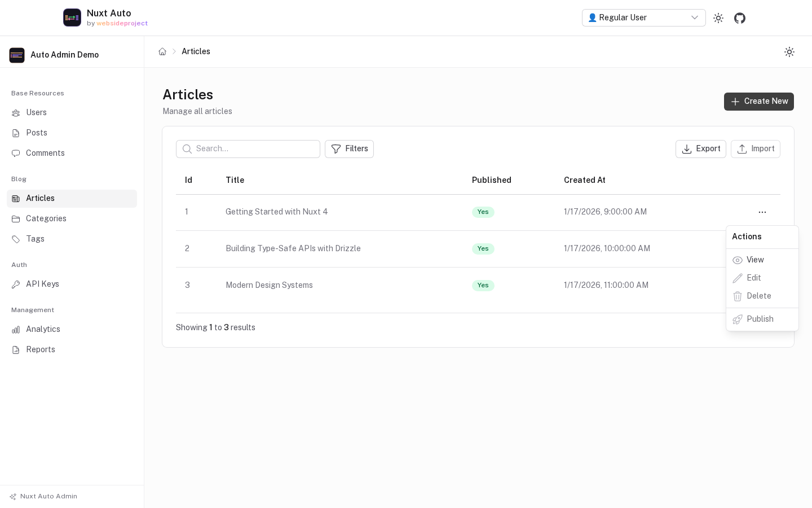Choose Publish from the Actions menu
Viewport: 812px width, 508px height.
tap(762, 319)
